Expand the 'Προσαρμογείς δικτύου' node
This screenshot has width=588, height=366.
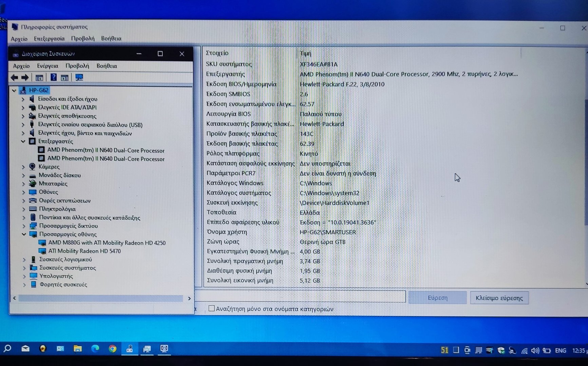[24, 226]
